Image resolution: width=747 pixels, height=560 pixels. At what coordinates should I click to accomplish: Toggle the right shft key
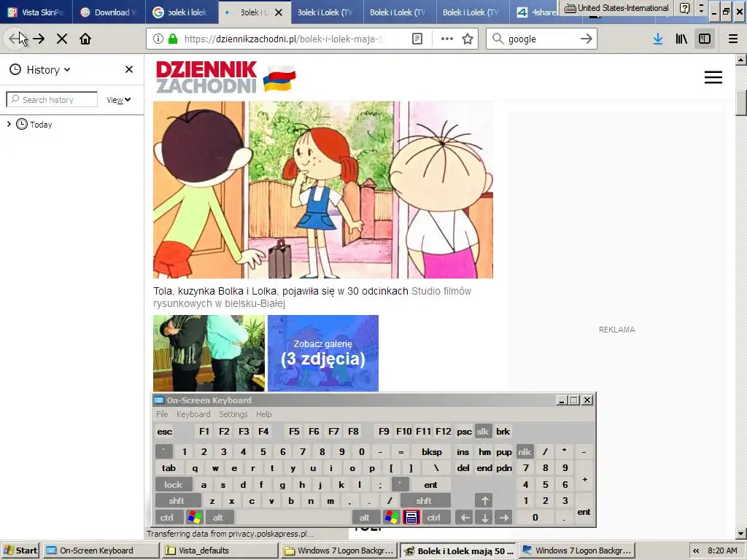(x=424, y=500)
